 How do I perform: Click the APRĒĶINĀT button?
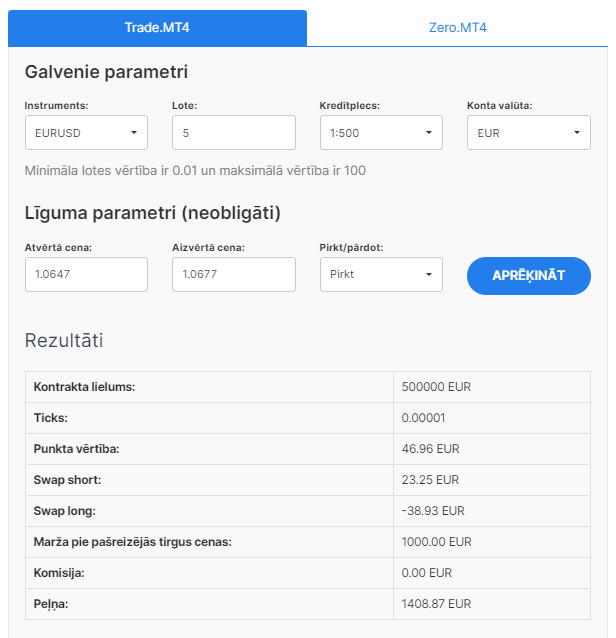point(529,275)
